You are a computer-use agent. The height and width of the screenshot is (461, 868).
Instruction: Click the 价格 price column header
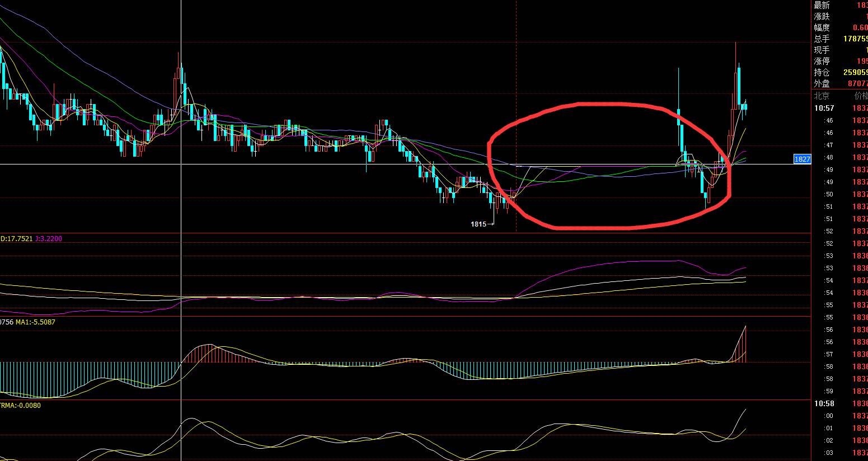(x=860, y=96)
